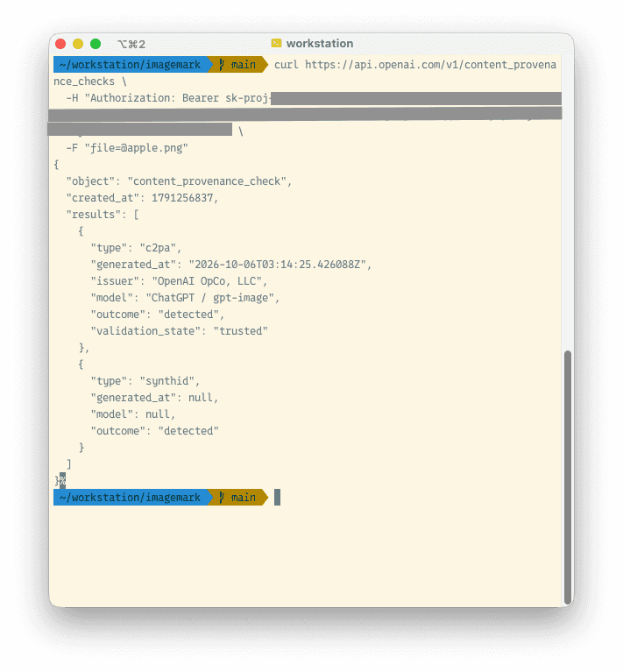Viewport: 623px width, 672px height.
Task: Click the ⌥⌘2 window shortcut indicator
Action: click(131, 44)
